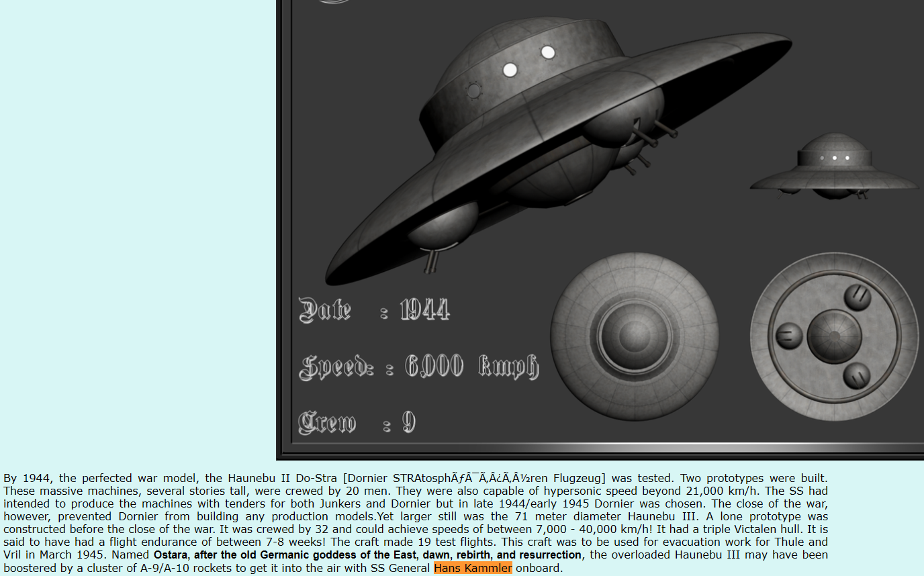Viewport: 924px width, 576px height.
Task: Select the 'Speed: 6,000 kmph' caption in the image
Action: (x=418, y=367)
